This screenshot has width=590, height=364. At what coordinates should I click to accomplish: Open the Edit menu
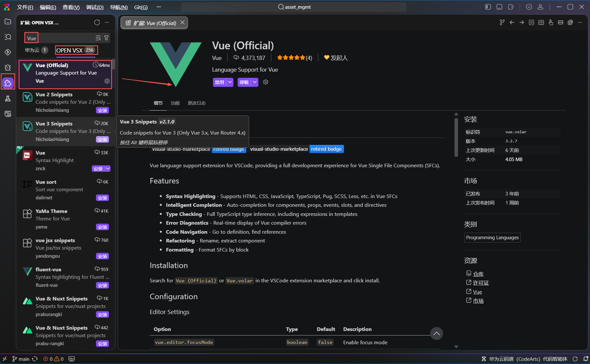pyautogui.click(x=48, y=7)
